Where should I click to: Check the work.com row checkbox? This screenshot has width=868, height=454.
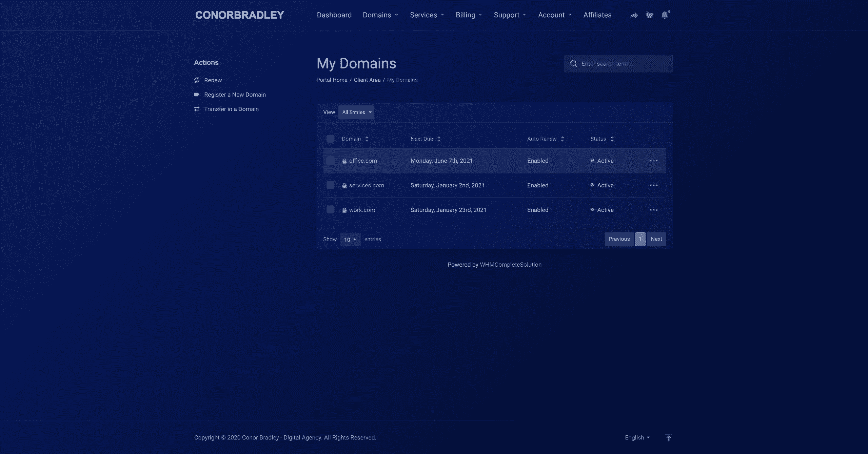tap(330, 210)
